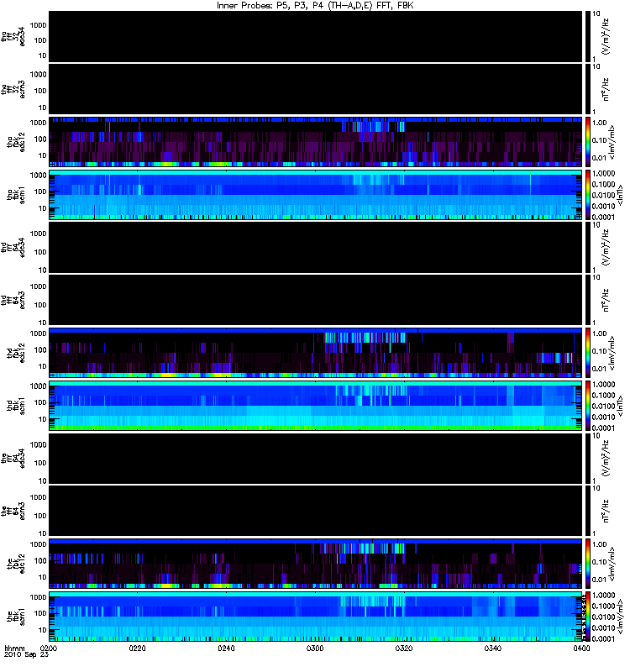Viewport: 630px width, 672px height.
Task: Click the 1000 frequency tick of tha fbk edc12
Action: coord(38,123)
